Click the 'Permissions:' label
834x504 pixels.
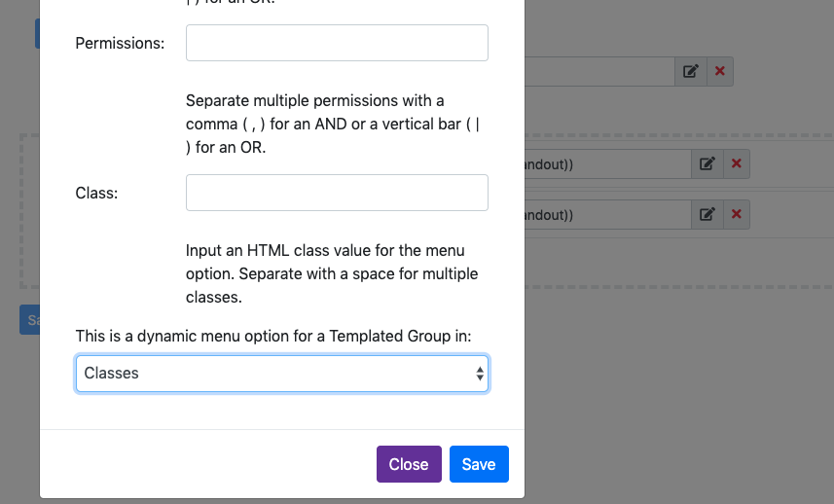[x=120, y=43]
